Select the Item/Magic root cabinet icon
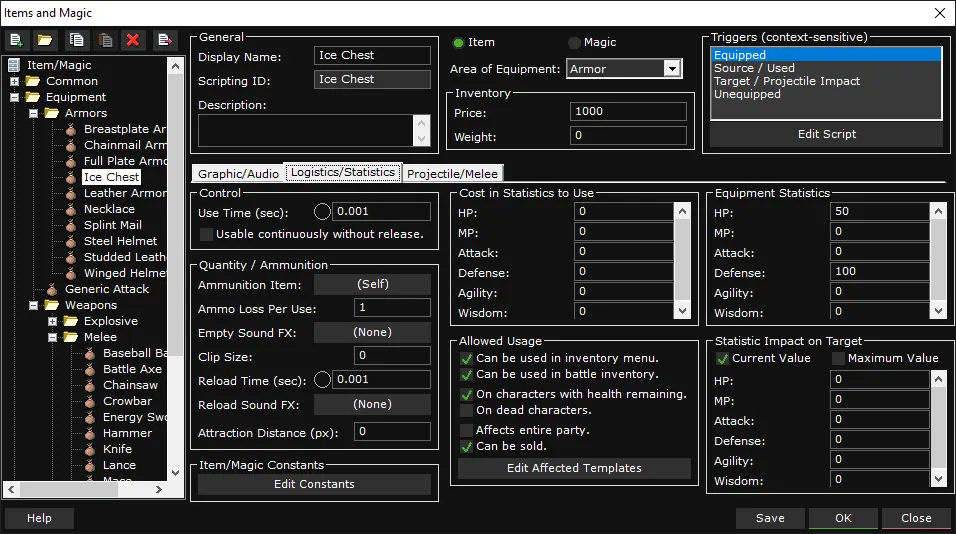Image resolution: width=956 pixels, height=534 pixels. 13,65
